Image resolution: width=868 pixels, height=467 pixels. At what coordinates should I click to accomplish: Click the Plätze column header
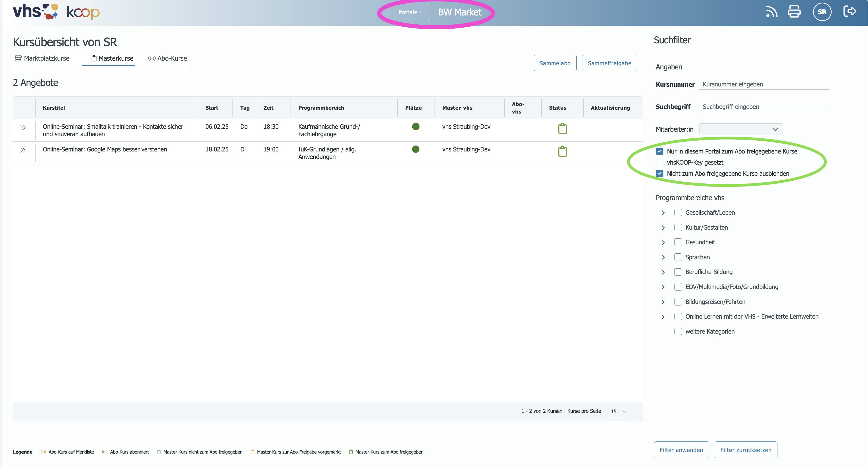[413, 108]
